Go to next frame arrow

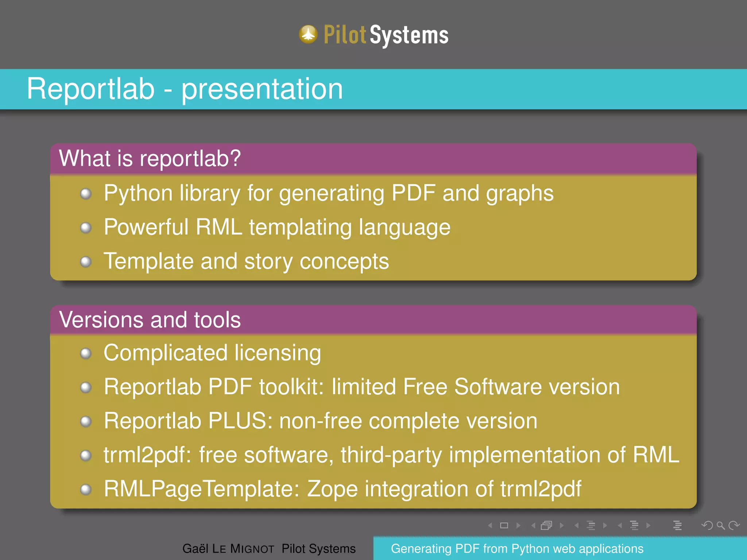click(562, 525)
